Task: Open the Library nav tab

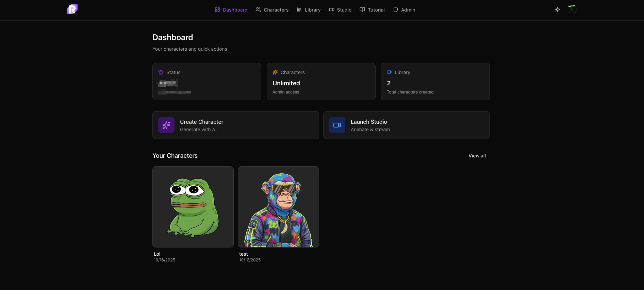Action: (309, 10)
